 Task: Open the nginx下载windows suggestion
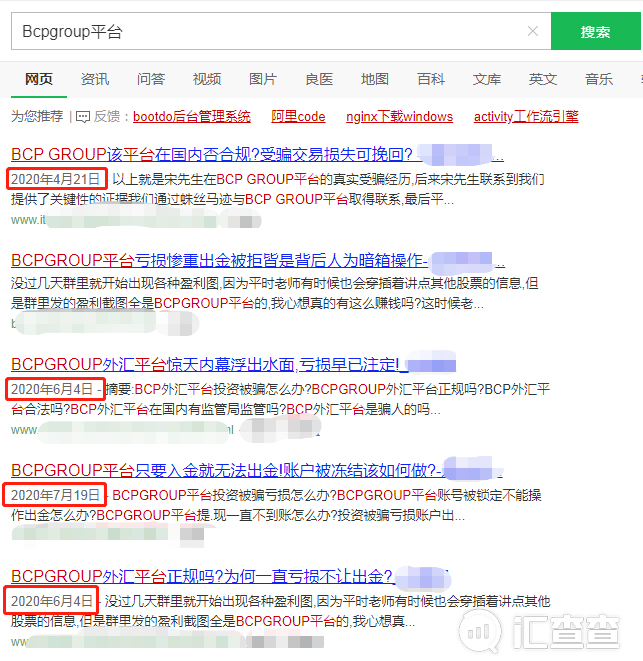(399, 116)
